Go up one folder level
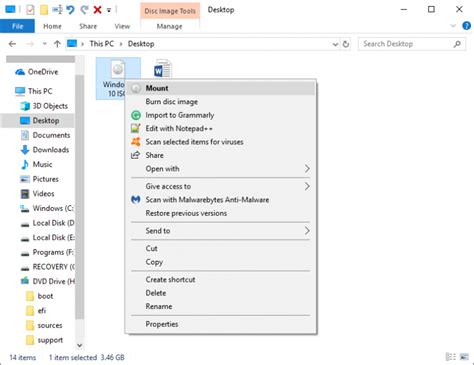Viewport: 474px width, 365px height. tap(57, 44)
